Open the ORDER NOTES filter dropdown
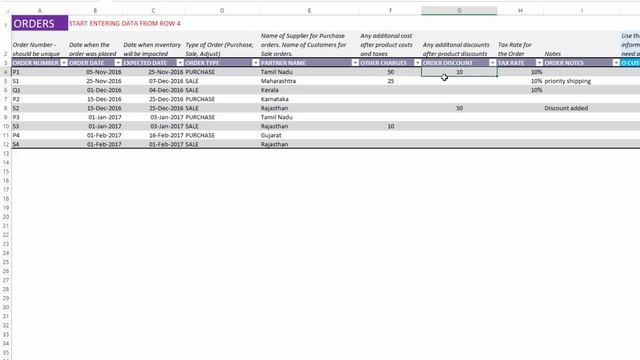 [x=616, y=63]
